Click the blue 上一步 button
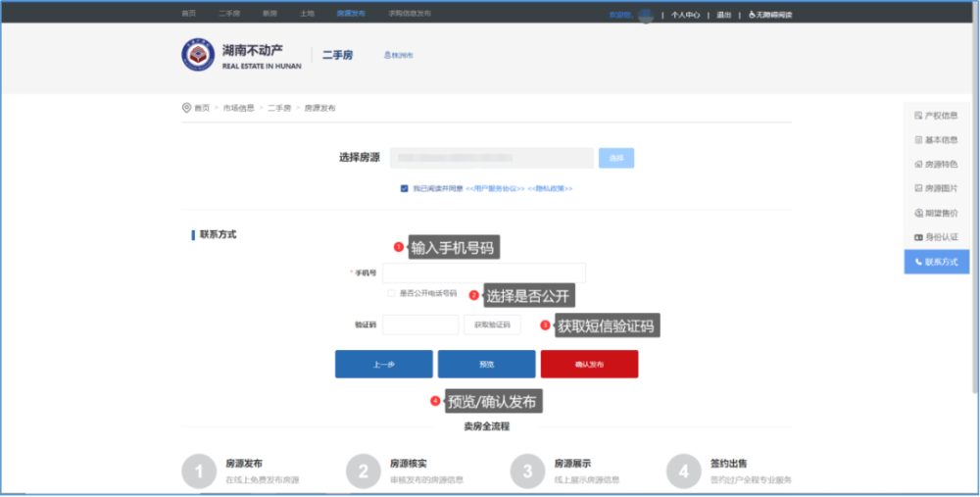The image size is (980, 497). pos(384,365)
